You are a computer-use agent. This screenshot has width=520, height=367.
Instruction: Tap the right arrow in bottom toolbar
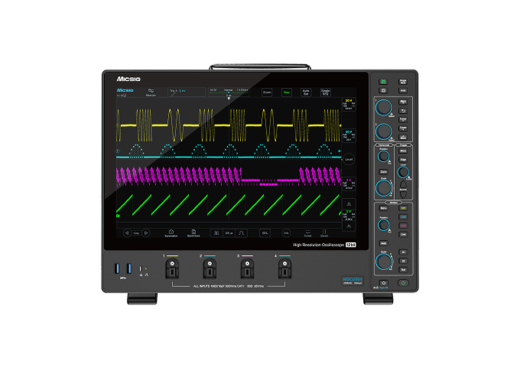[146, 233]
